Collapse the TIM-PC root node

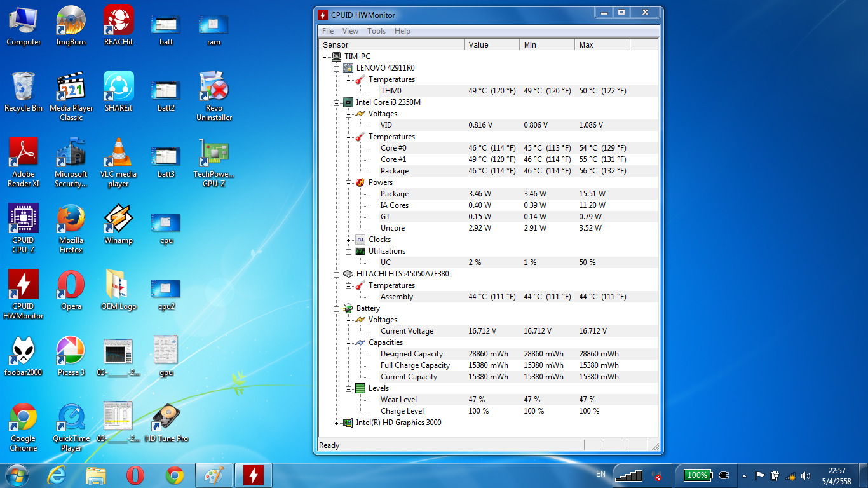(x=325, y=57)
